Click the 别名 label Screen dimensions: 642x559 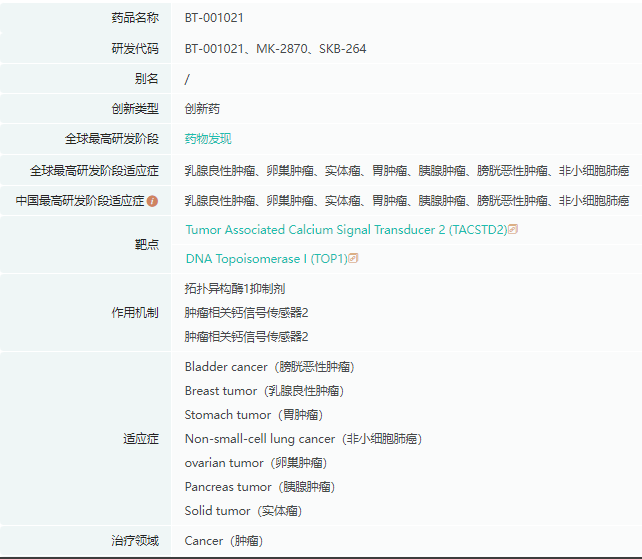tap(147, 79)
